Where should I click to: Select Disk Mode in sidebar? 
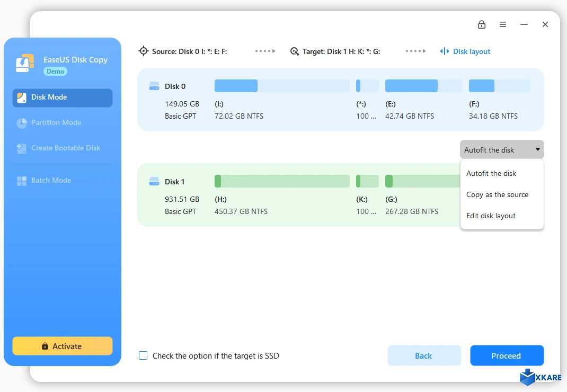pyautogui.click(x=63, y=97)
